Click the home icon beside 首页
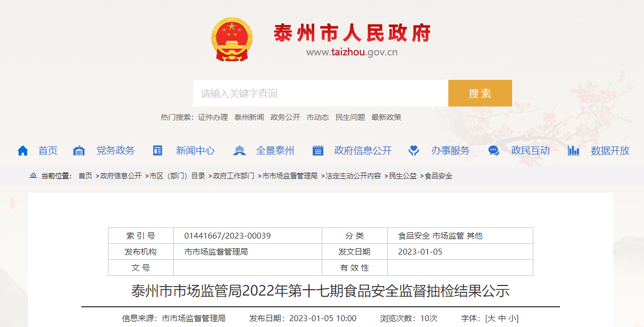The height and width of the screenshot is (327, 644). 23,151
